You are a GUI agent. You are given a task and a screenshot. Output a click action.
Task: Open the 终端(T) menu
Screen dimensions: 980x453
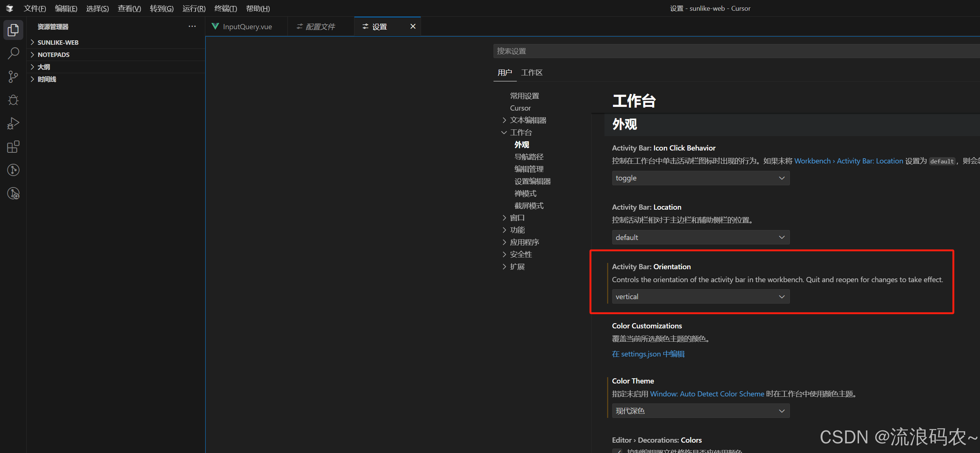[225, 8]
